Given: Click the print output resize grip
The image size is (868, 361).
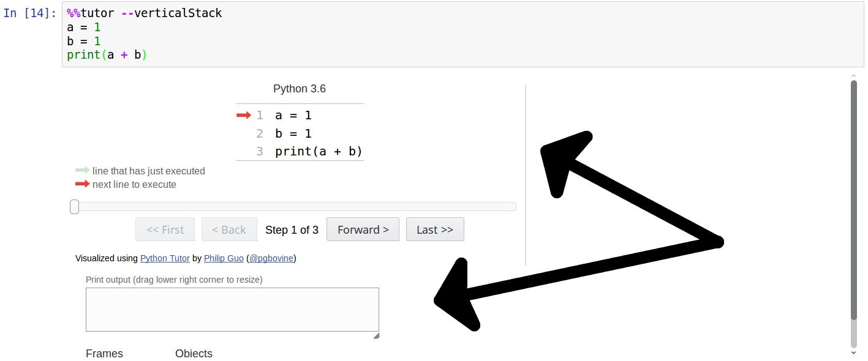Looking at the screenshot, I should pyautogui.click(x=376, y=335).
